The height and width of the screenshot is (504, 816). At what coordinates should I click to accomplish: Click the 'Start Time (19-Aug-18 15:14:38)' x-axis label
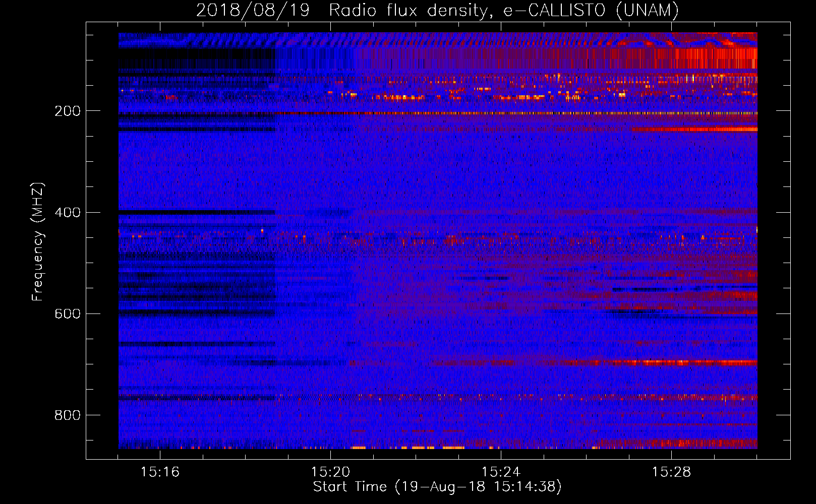tap(437, 487)
